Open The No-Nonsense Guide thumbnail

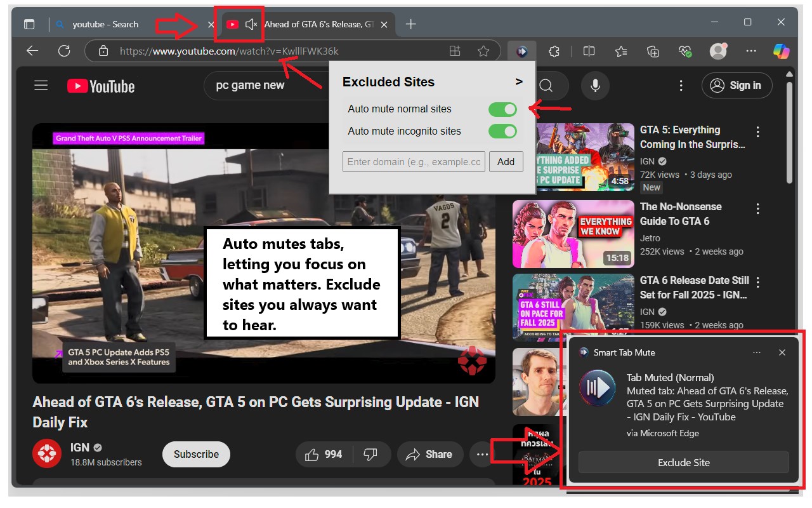tap(573, 234)
